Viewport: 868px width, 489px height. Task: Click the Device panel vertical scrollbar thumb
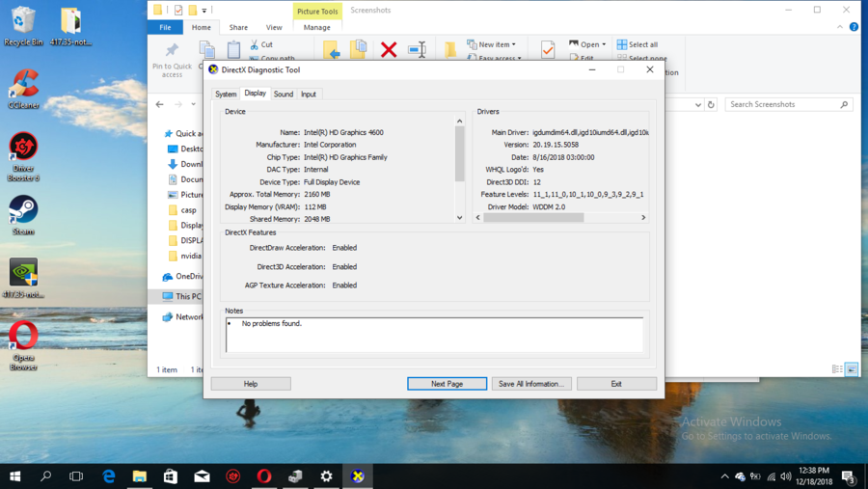point(459,153)
